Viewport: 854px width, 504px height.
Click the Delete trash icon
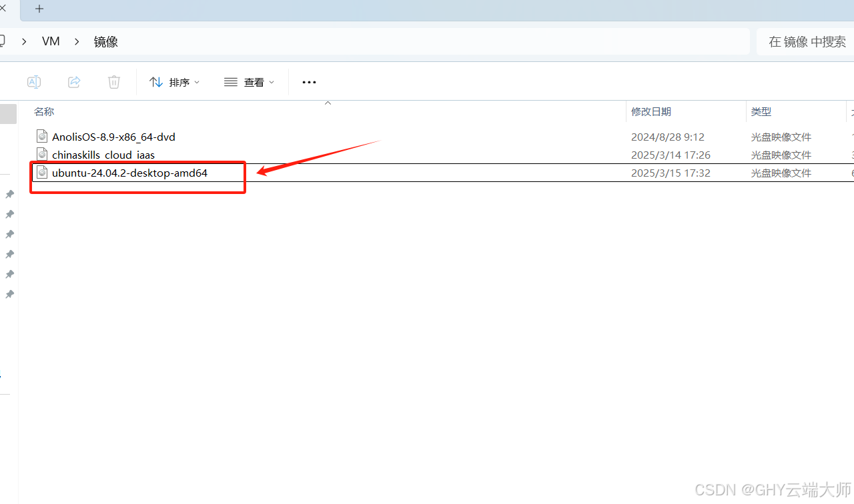coord(114,82)
